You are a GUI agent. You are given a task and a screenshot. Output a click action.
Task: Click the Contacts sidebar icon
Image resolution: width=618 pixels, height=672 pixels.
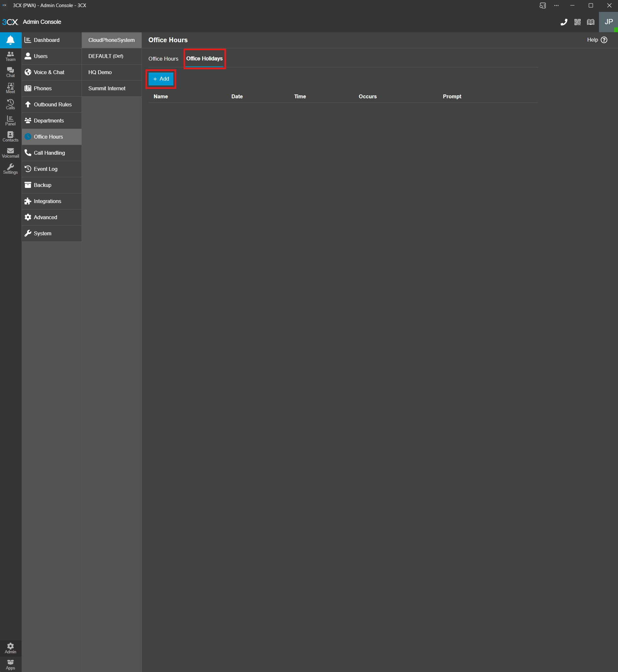[10, 137]
